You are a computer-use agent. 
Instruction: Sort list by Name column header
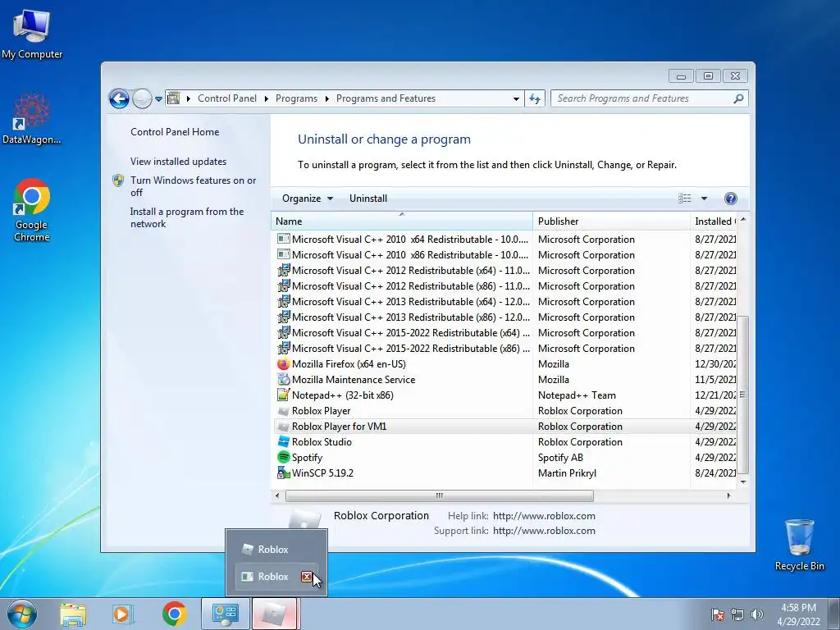coord(402,221)
